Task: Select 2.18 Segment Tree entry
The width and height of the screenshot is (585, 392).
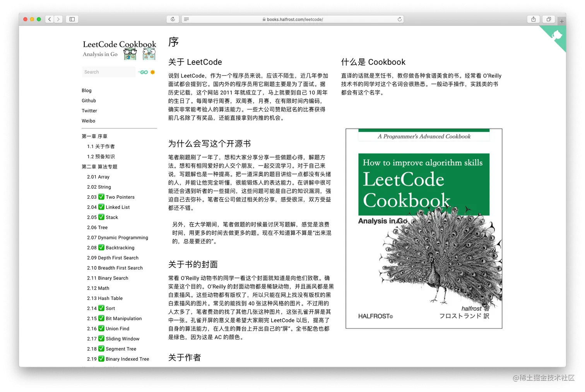Action: (112, 349)
